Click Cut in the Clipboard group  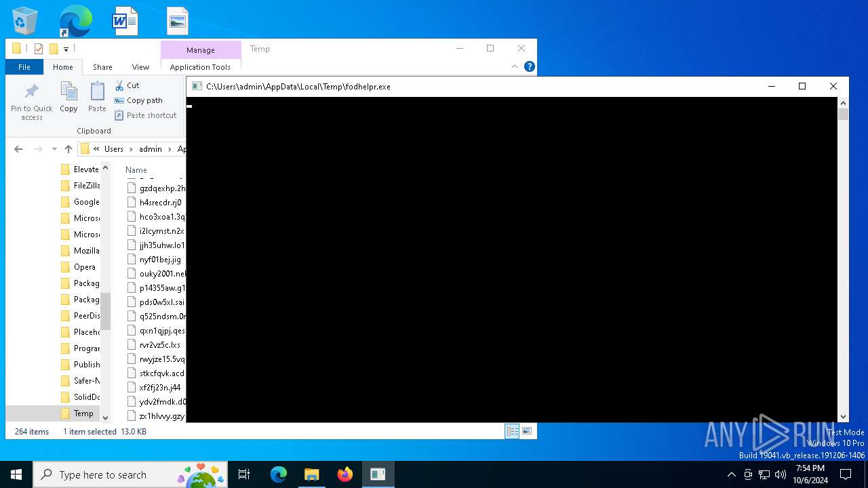127,85
